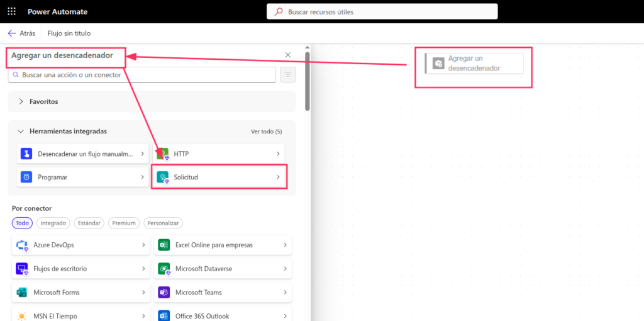Viewport: 644px width, 321px height.
Task: Collapse the Herramientas integradas section
Action: [21, 132]
